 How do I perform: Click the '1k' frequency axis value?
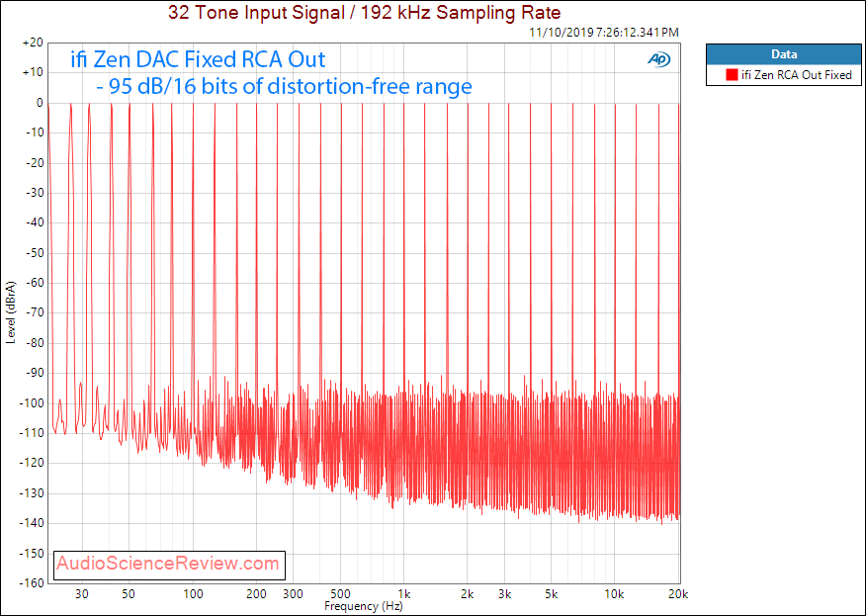pos(404,594)
